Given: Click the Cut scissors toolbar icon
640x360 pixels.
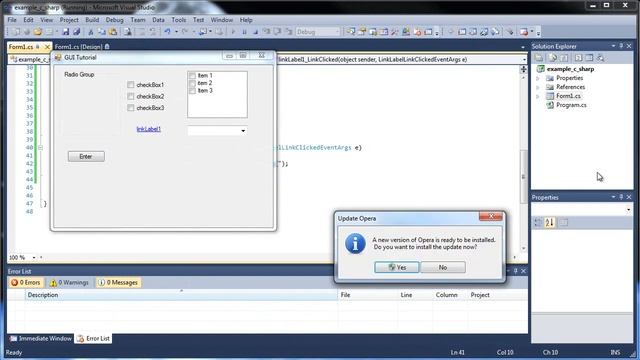Looking at the screenshot, I should coord(91,32).
